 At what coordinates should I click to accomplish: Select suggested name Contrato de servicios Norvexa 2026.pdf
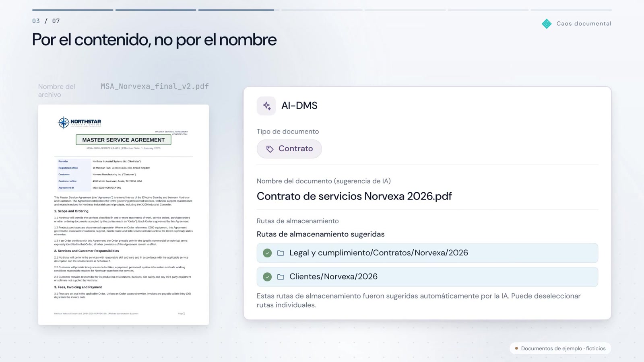coord(354,196)
